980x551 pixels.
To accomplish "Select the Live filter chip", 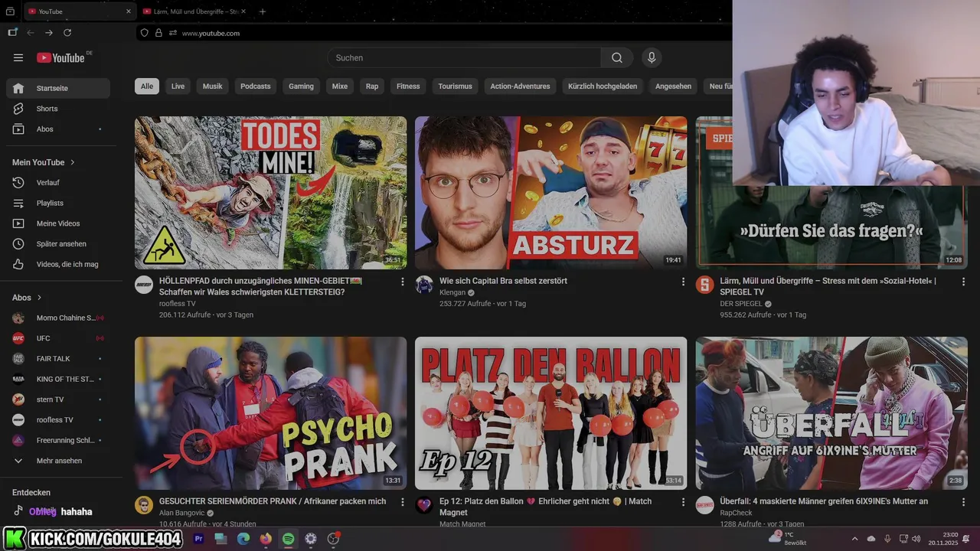I will (x=178, y=86).
